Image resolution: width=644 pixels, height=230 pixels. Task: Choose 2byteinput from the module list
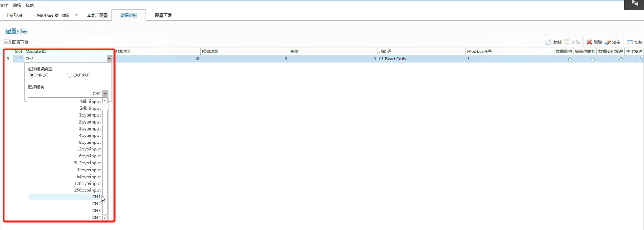(x=65, y=122)
